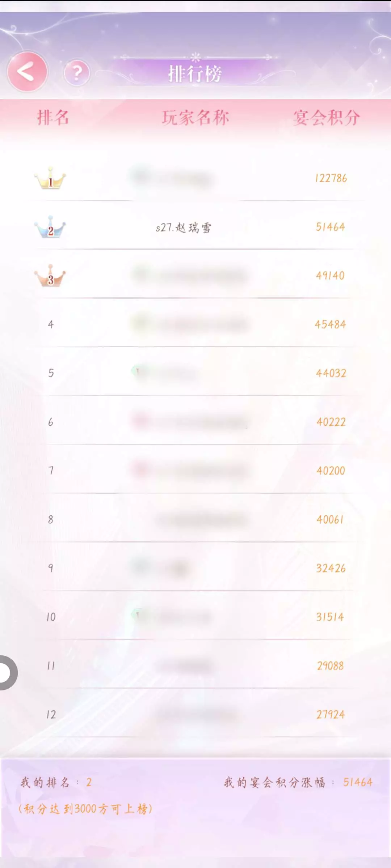
Task: Tap the pink back arrow button
Action: (27, 72)
